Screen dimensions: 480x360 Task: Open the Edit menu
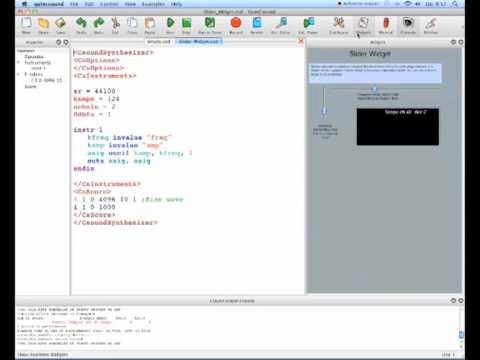(x=89, y=4)
